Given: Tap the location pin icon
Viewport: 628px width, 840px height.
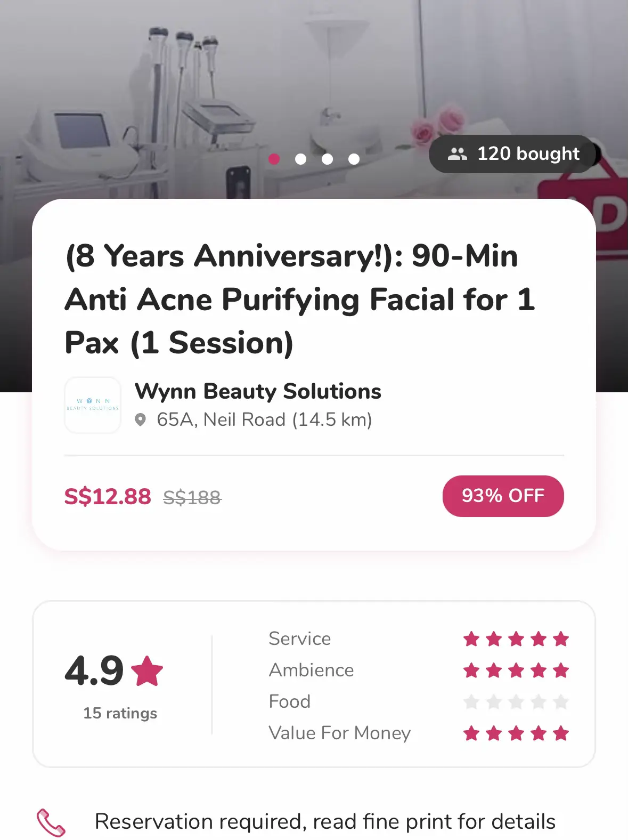Looking at the screenshot, I should click(140, 420).
